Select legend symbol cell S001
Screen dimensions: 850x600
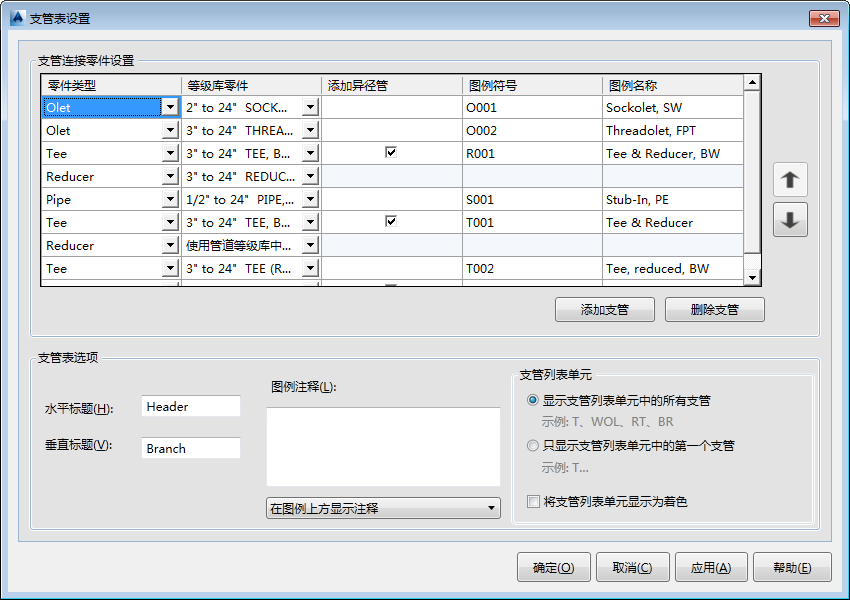(x=532, y=199)
